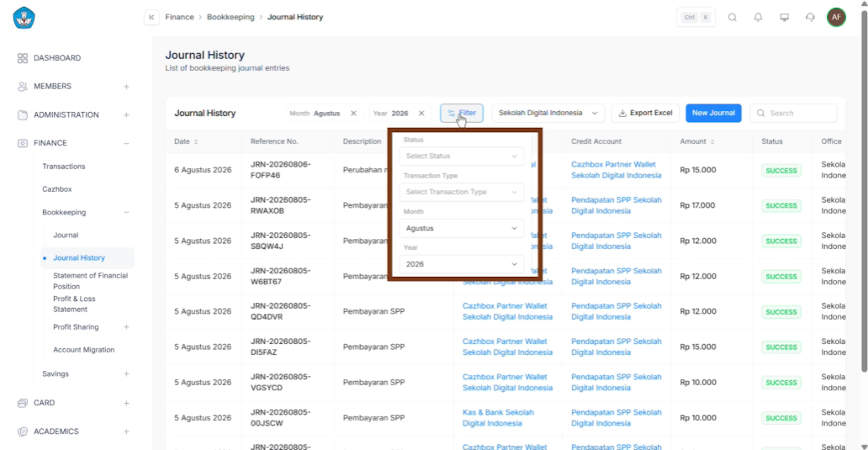Image resolution: width=868 pixels, height=450 pixels.
Task: Click the Card icon in sidebar
Action: pos(23,403)
